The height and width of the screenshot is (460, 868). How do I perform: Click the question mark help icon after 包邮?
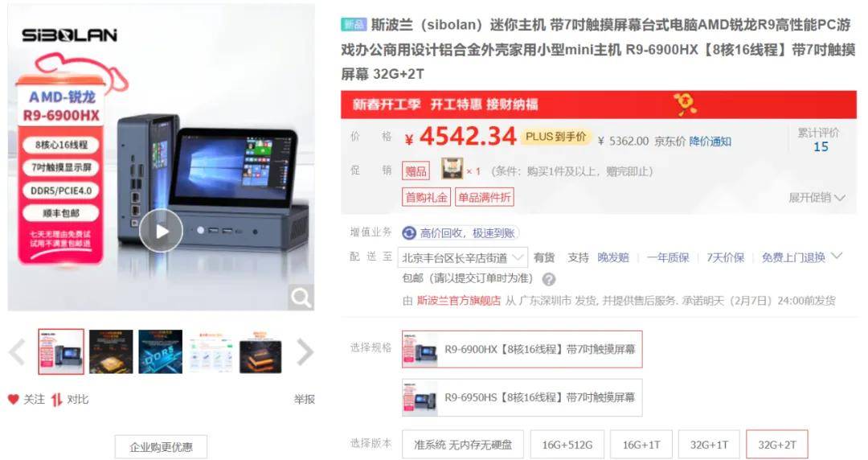[549, 279]
